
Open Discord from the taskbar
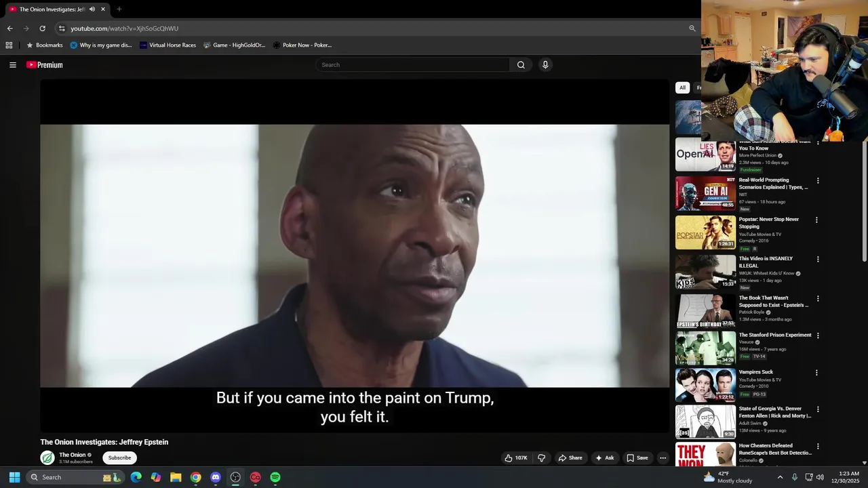[216, 477]
